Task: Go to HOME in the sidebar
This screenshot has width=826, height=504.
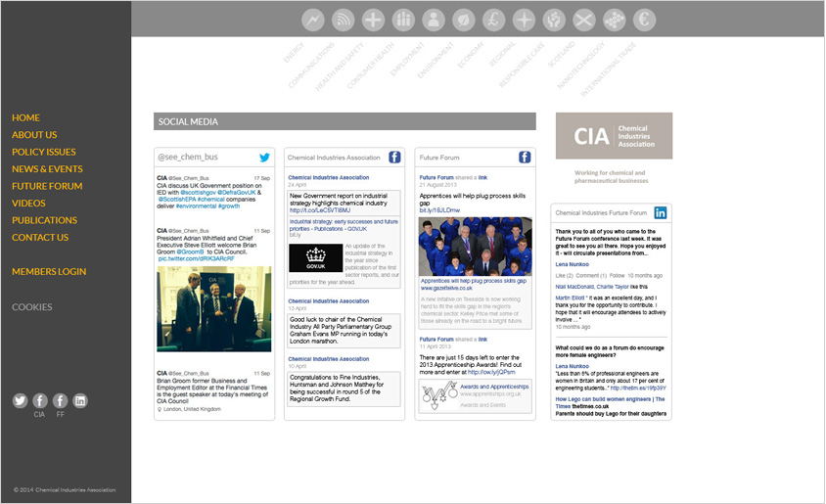Action: [x=25, y=118]
